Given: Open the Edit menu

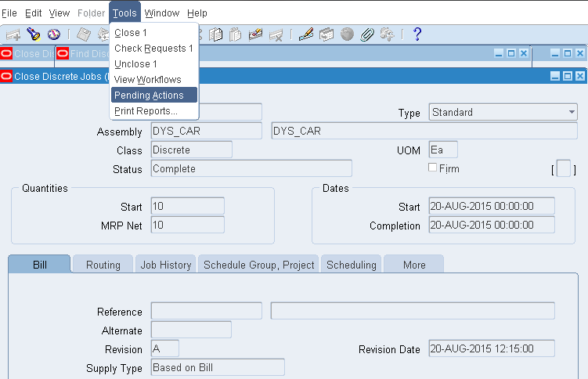Looking at the screenshot, I should pyautogui.click(x=33, y=13).
